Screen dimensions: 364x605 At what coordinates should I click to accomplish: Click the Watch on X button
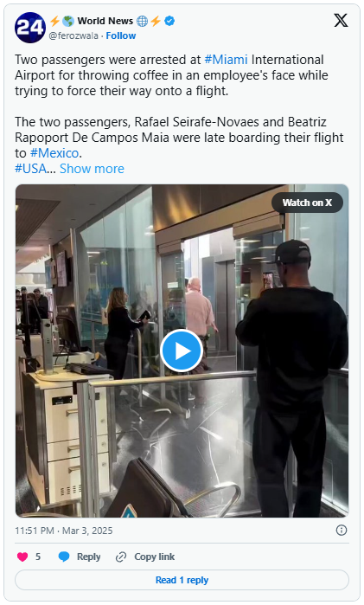tap(307, 203)
